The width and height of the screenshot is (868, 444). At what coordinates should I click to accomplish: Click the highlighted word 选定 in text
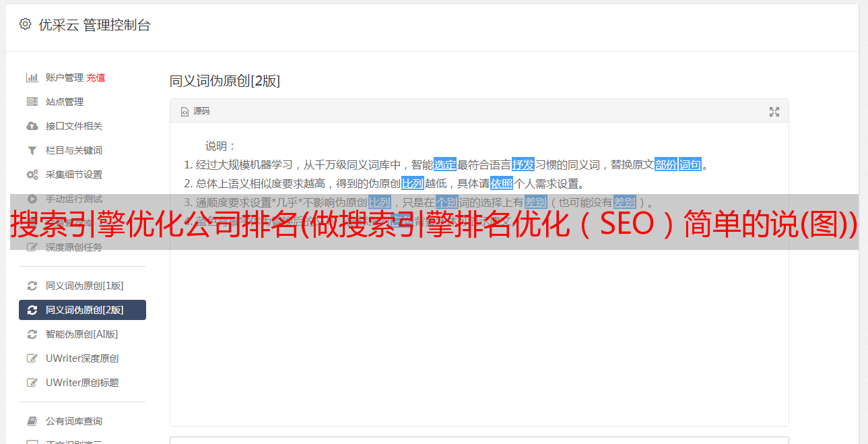click(445, 164)
